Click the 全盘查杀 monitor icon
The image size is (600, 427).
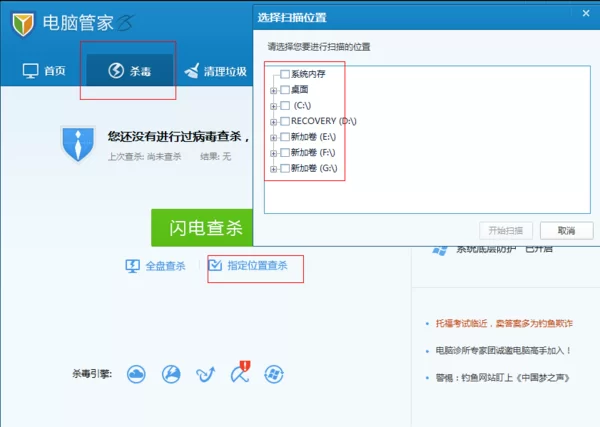pos(132,266)
